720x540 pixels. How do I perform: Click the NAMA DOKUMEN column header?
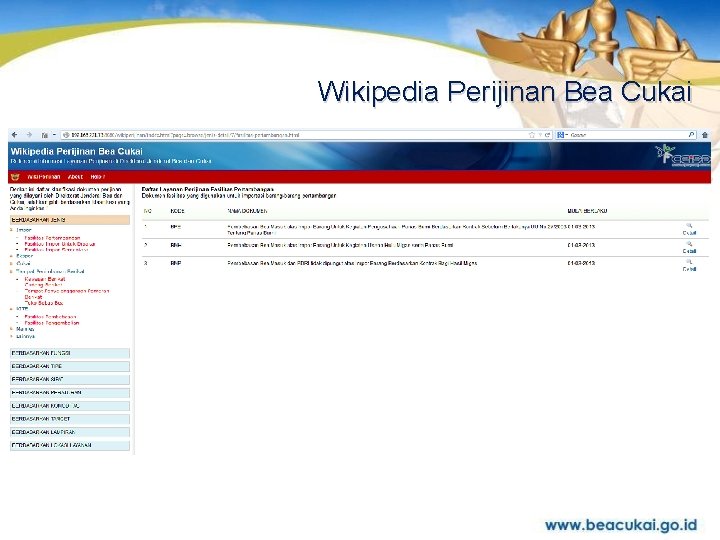click(248, 211)
